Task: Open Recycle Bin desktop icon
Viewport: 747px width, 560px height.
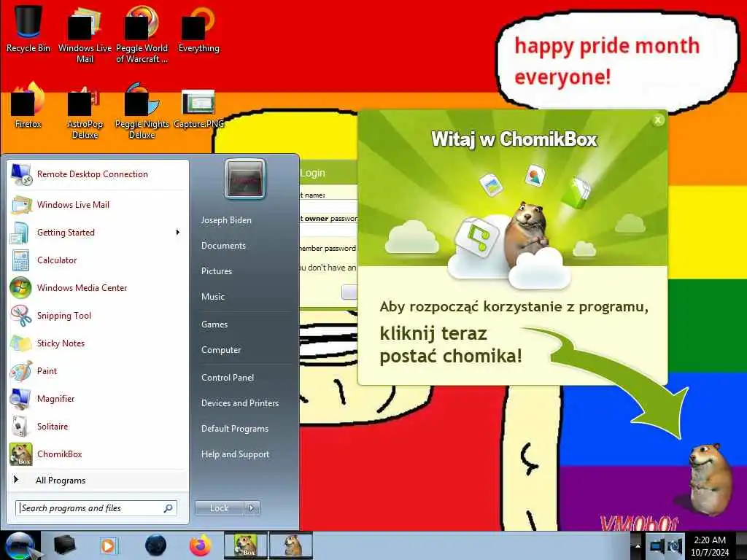Action: (x=28, y=29)
